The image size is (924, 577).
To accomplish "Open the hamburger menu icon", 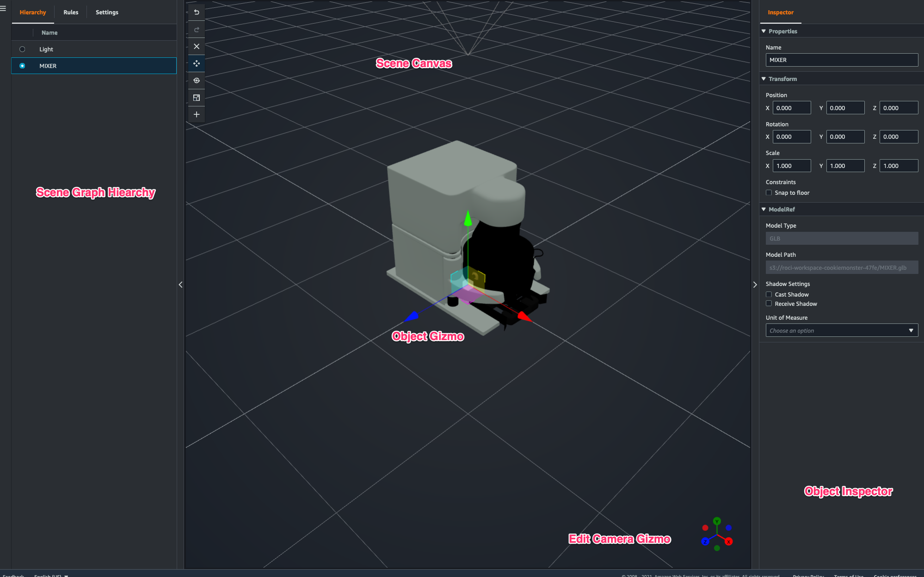I will pyautogui.click(x=3, y=8).
